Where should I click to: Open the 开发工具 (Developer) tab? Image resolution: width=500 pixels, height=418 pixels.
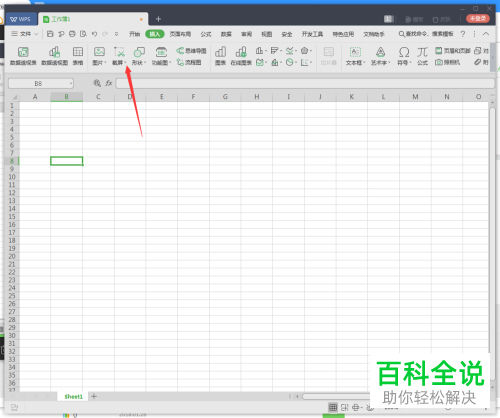tap(312, 34)
